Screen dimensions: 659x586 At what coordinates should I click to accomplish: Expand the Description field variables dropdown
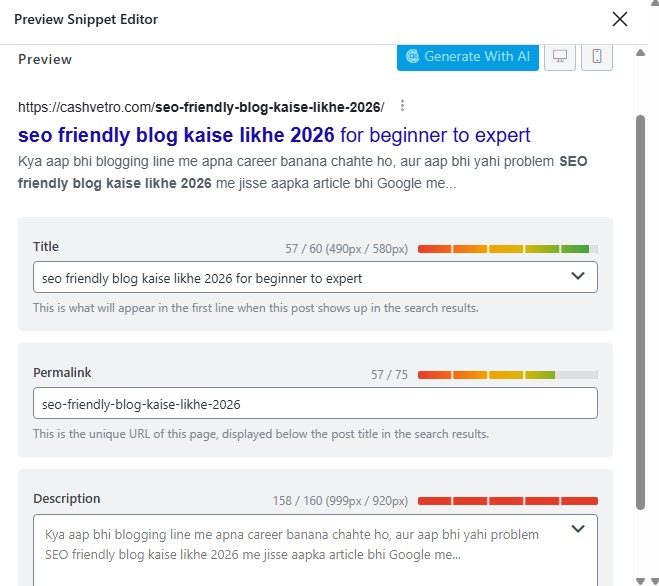point(577,529)
